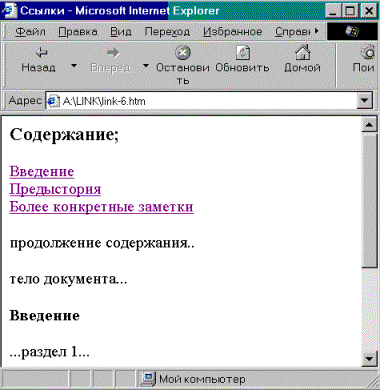Click the text ...раздел 1...
The image size is (380, 390).
[x=50, y=351]
